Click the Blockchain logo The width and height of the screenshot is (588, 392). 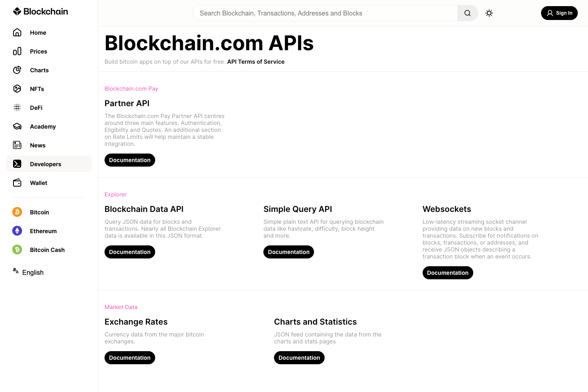pos(40,11)
